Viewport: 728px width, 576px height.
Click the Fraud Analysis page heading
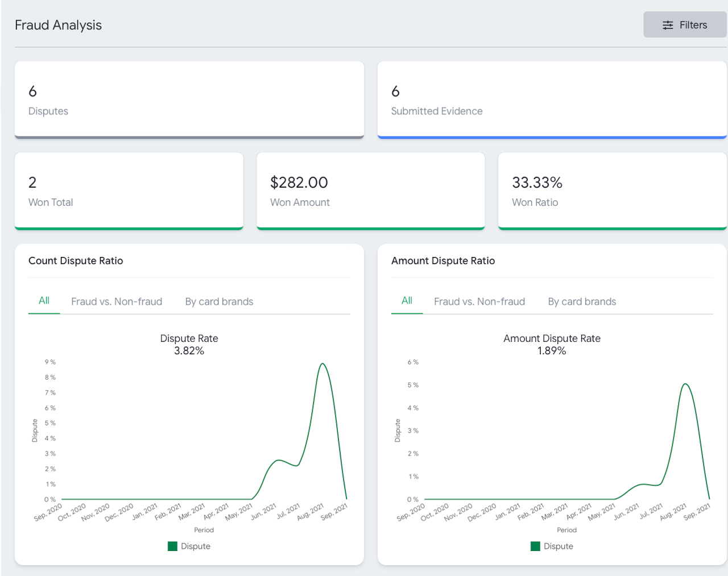tap(59, 25)
